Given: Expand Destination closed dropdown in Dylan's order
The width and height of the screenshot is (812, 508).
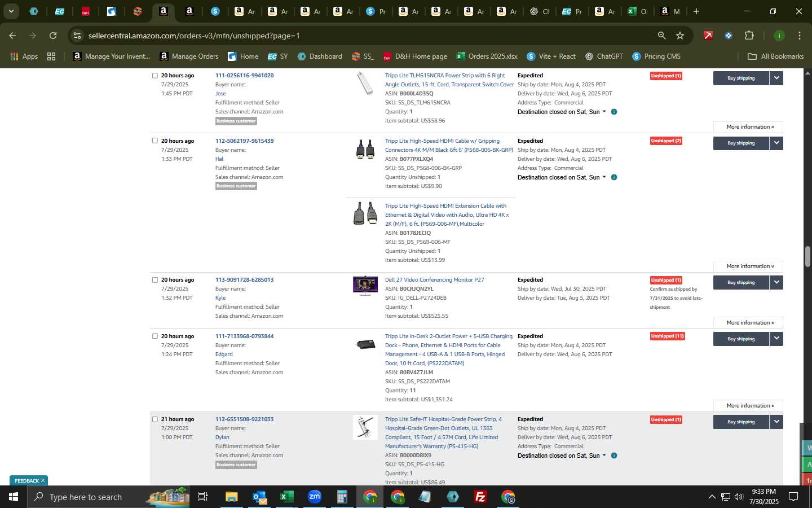Looking at the screenshot, I should click(562, 456).
